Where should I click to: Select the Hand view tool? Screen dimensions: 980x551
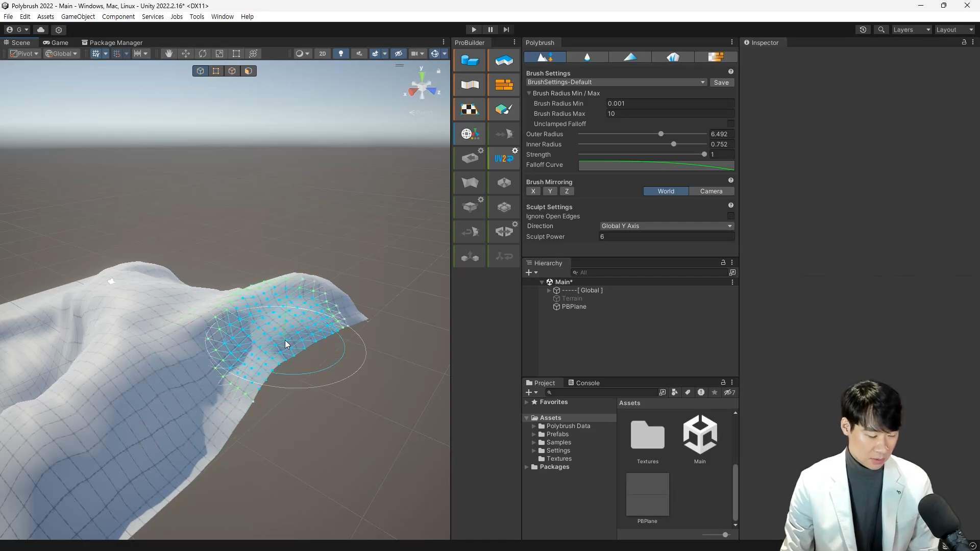click(x=168, y=54)
